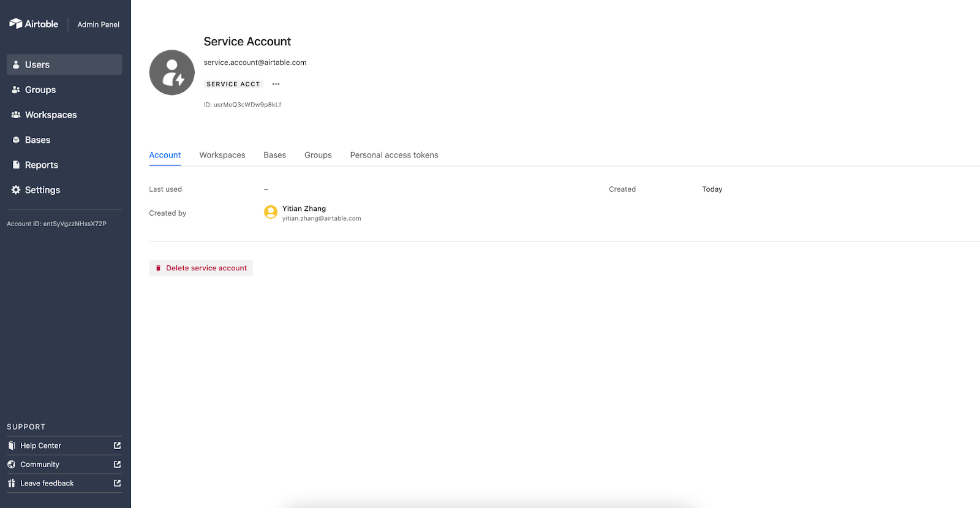This screenshot has width=980, height=508.
Task: Click yitian.zhang@airtable.com email text
Action: [322, 218]
